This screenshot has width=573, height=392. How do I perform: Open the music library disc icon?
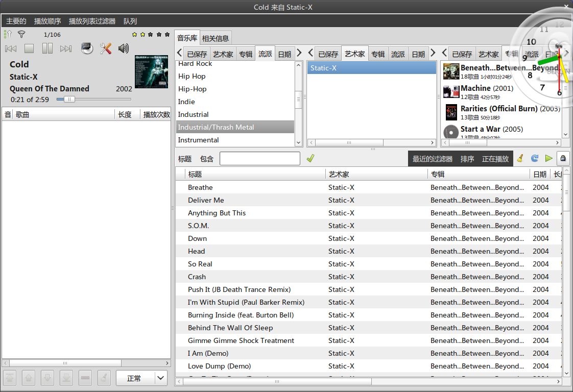87,48
